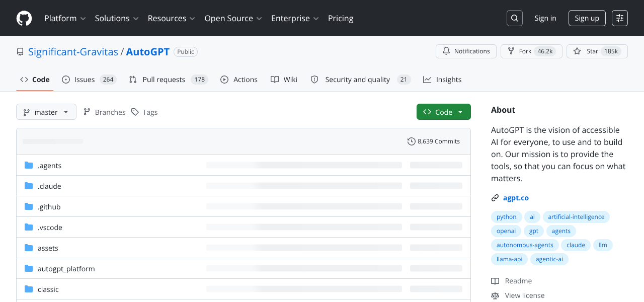Click the Sign up button
644x302 pixels.
[587, 18]
